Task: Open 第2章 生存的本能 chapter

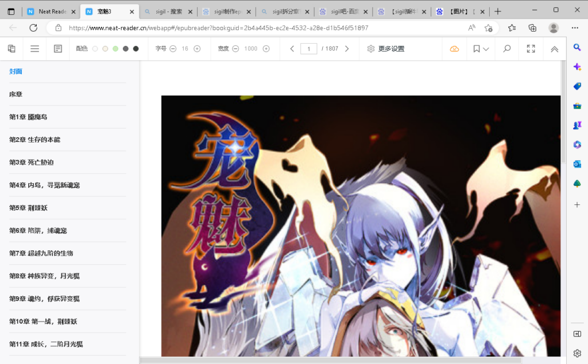Action: (34, 140)
